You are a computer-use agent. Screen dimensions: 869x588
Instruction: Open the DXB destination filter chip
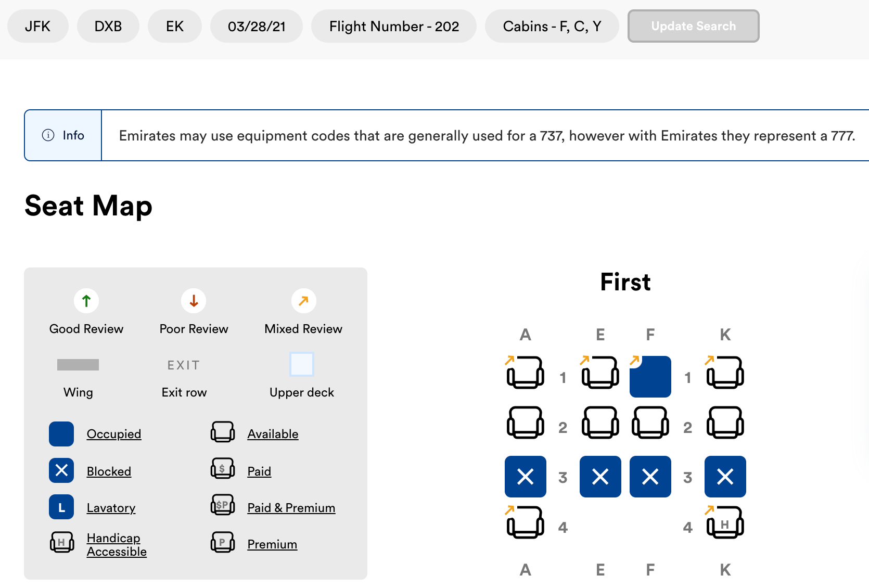[108, 26]
